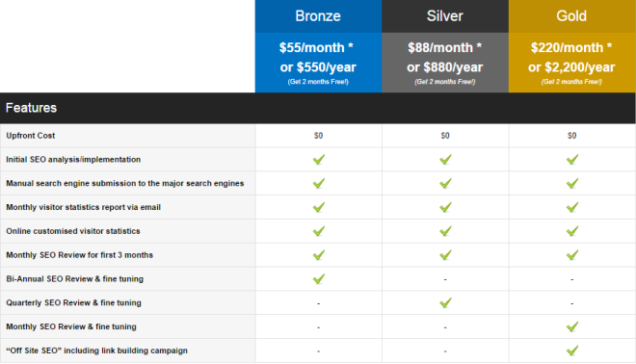Click Gold checkmark for Monthly visitor statistics report
Image resolution: width=636 pixels, height=364 pixels.
[x=572, y=207]
